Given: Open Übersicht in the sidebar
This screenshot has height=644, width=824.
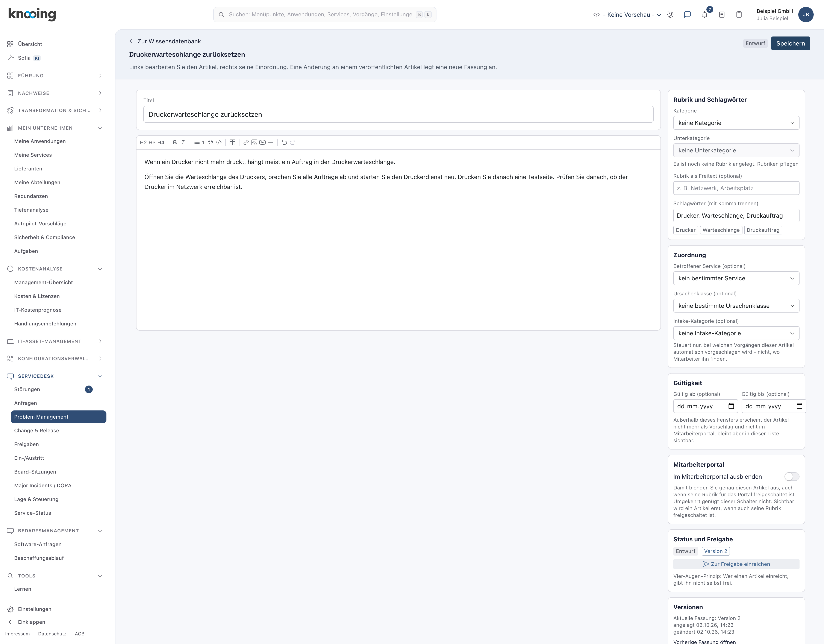Looking at the screenshot, I should click(x=30, y=44).
